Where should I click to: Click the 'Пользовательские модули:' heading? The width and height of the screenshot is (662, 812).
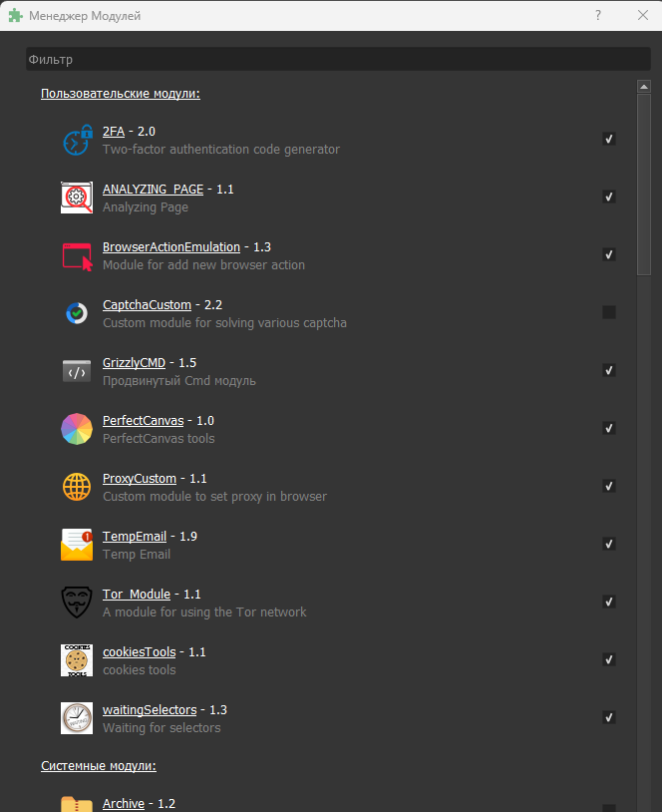click(x=121, y=94)
